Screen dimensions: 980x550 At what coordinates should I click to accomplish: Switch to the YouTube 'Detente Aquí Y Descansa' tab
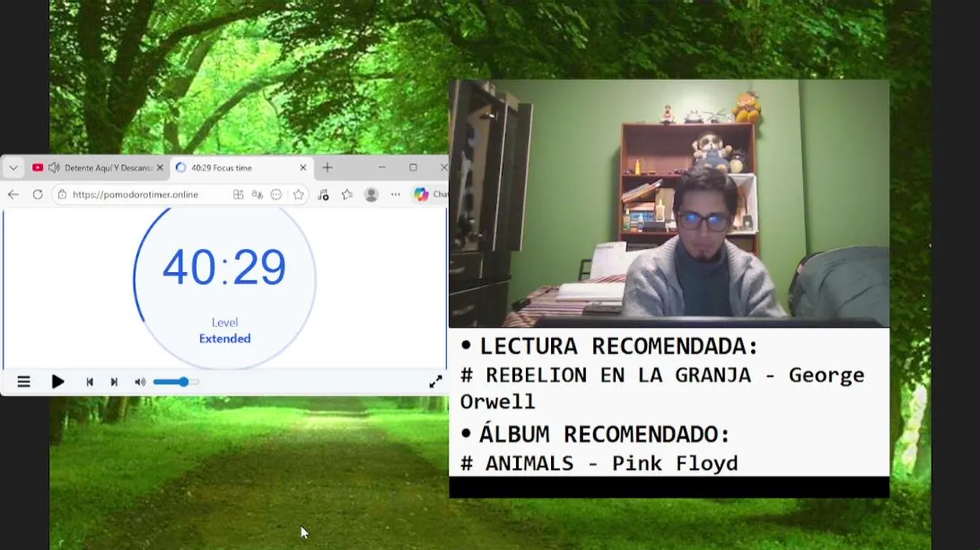pos(98,168)
